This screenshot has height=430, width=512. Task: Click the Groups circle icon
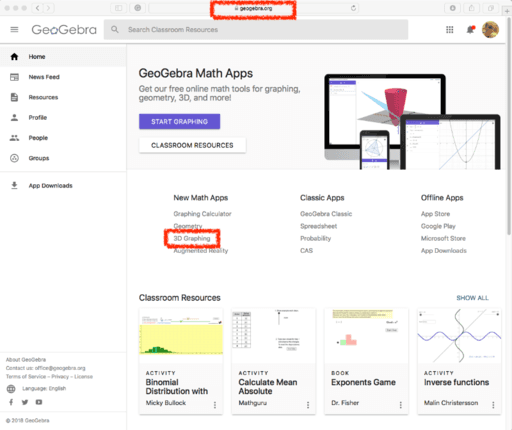click(x=14, y=158)
